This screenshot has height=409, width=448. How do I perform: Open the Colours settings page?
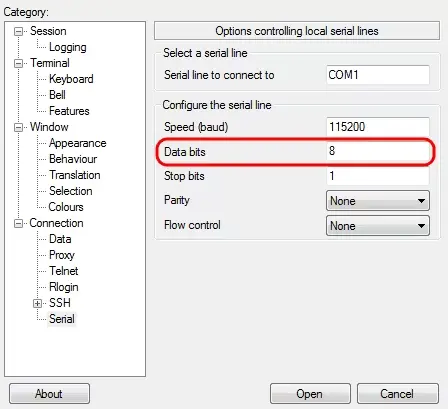pyautogui.click(x=66, y=207)
